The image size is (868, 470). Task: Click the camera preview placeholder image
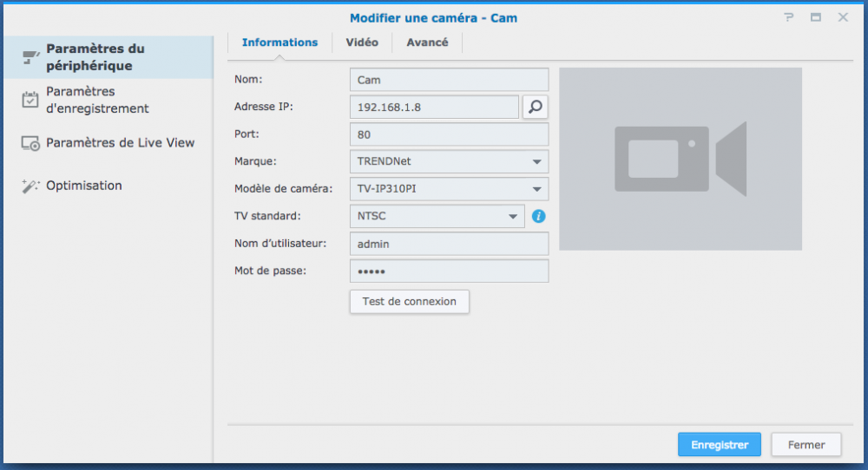coord(680,160)
